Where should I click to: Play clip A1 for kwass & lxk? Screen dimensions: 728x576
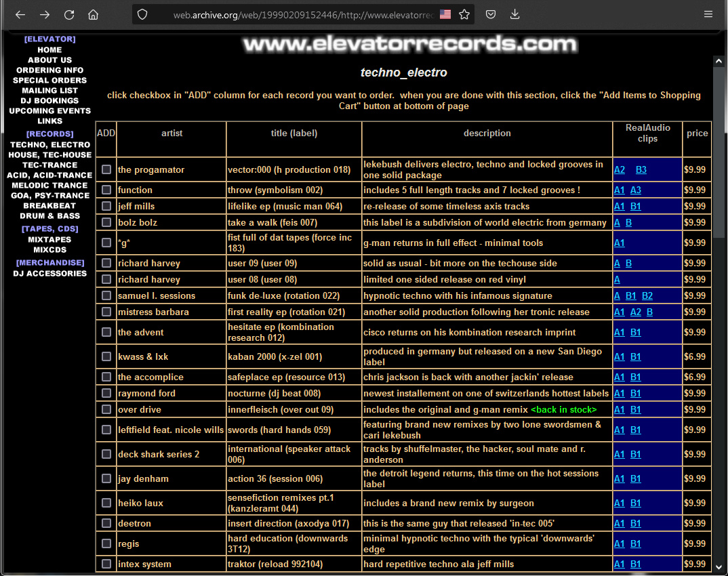(620, 356)
